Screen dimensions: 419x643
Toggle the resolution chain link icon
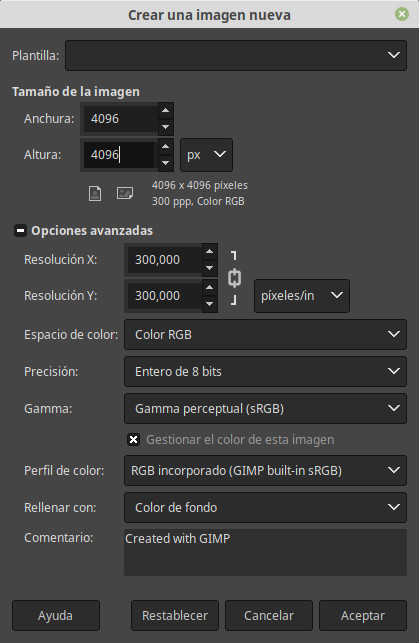pyautogui.click(x=234, y=278)
